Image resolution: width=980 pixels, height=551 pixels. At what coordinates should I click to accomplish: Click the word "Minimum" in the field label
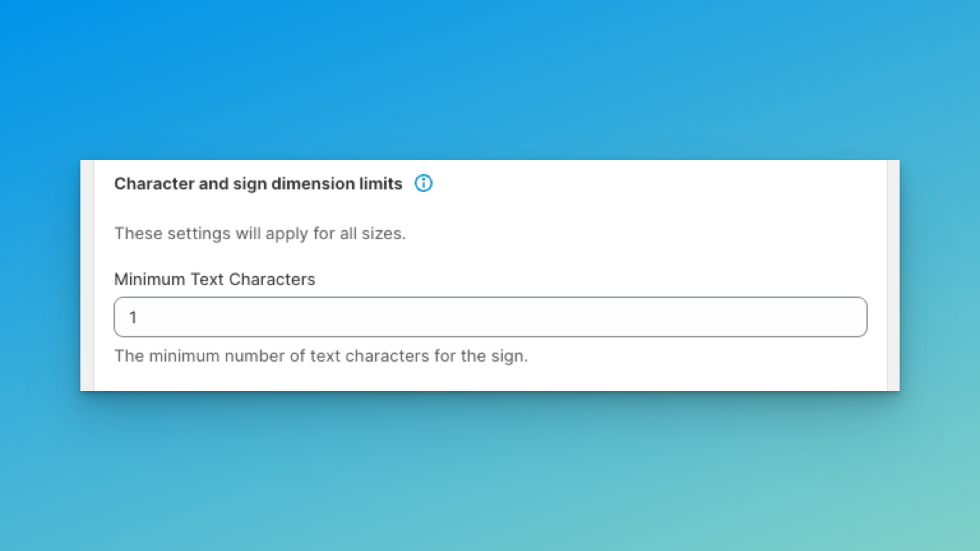[x=150, y=279]
